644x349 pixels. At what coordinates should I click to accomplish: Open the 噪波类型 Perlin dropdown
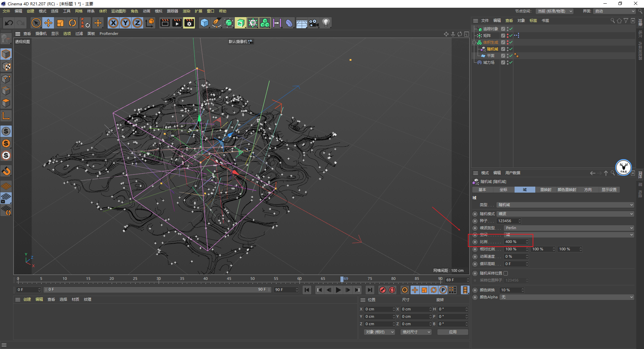click(x=568, y=228)
